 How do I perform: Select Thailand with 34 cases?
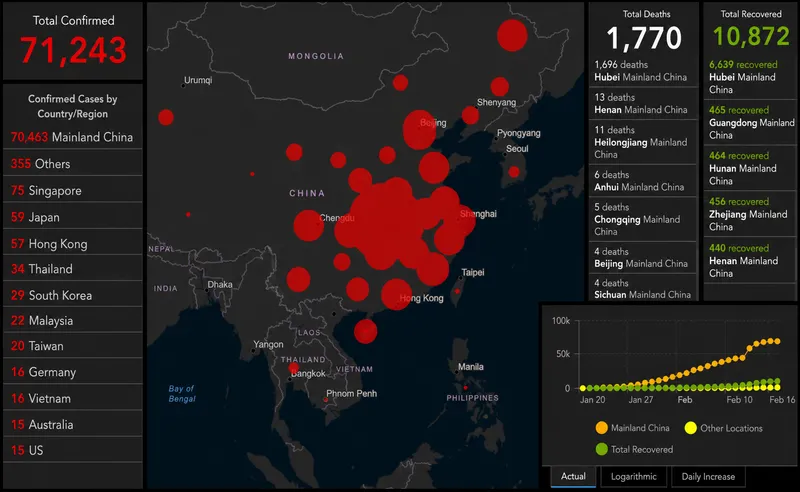click(72, 269)
